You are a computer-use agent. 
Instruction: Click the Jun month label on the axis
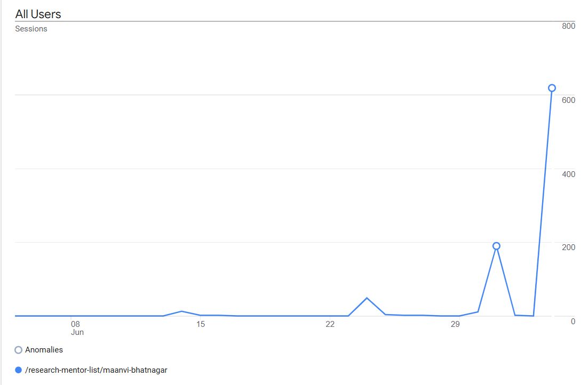click(77, 332)
